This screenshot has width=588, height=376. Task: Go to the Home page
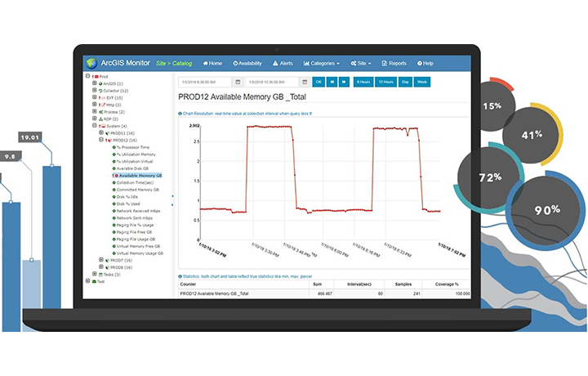pyautogui.click(x=212, y=64)
